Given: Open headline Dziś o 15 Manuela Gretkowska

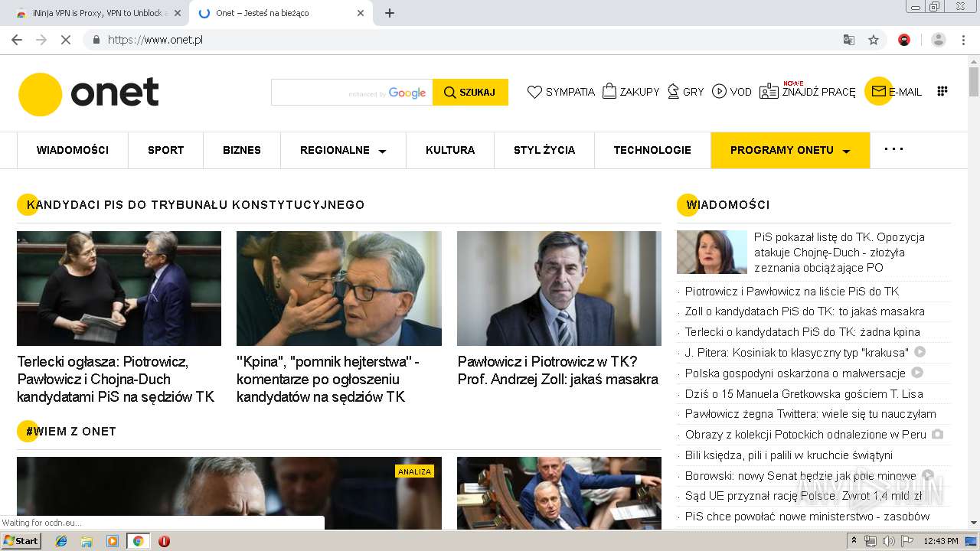Looking at the screenshot, I should pos(804,393).
